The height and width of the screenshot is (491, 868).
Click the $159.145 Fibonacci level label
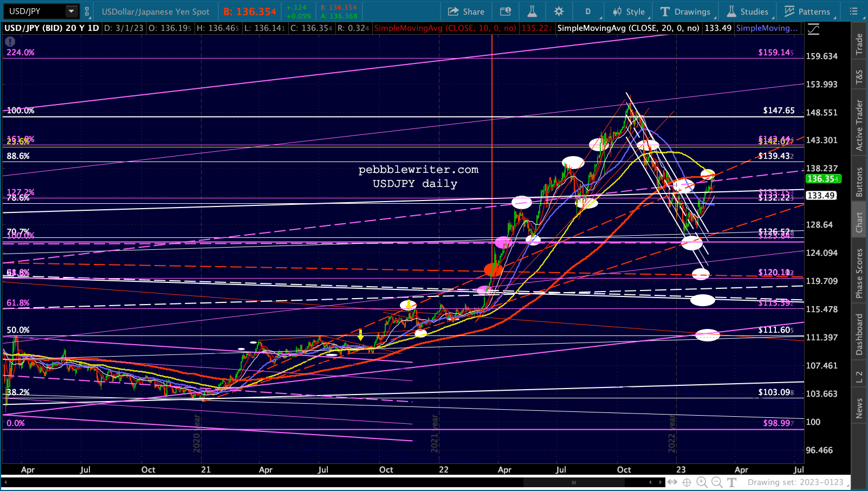[x=776, y=53]
